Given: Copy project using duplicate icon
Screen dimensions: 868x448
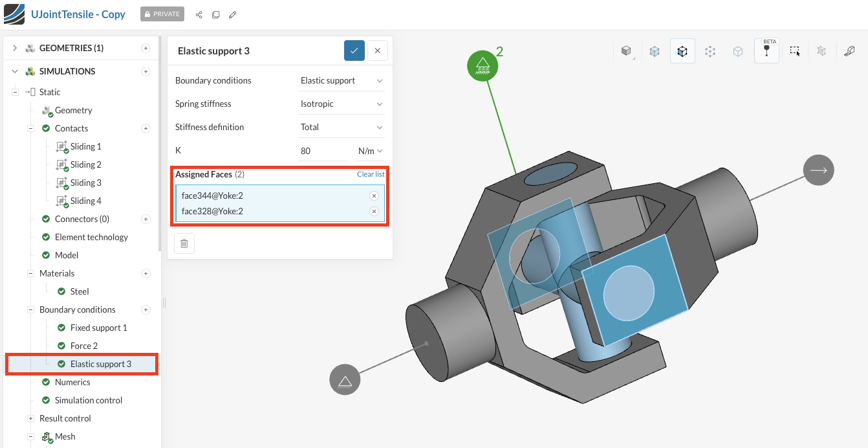Looking at the screenshot, I should tap(215, 14).
